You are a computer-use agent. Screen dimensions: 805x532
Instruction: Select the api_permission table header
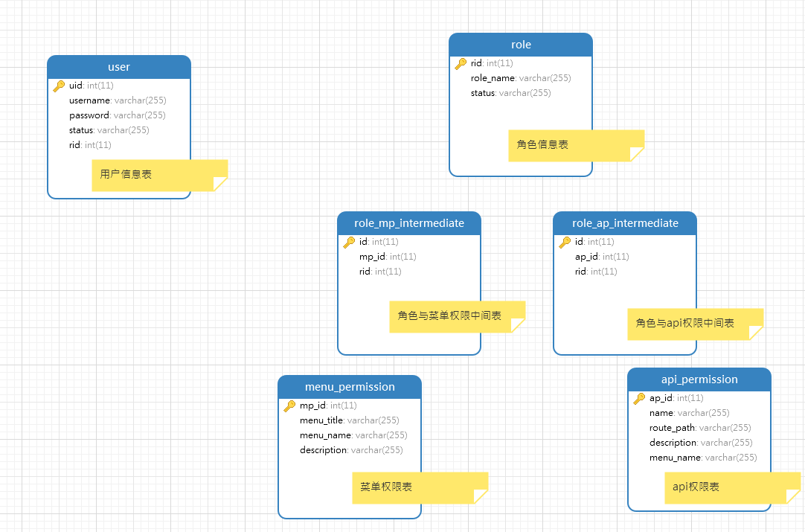click(x=699, y=379)
